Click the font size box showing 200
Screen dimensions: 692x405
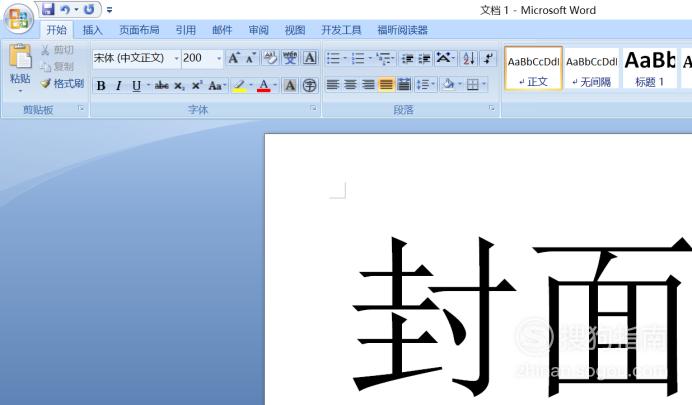pos(198,58)
